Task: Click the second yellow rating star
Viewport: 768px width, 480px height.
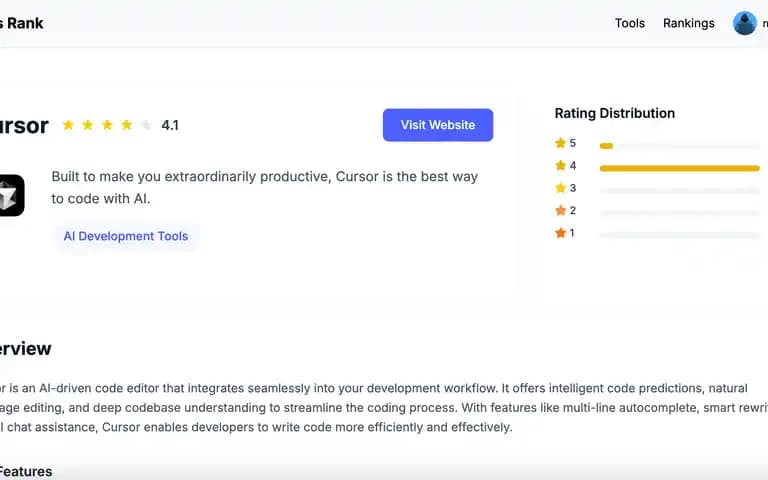Action: click(88, 125)
